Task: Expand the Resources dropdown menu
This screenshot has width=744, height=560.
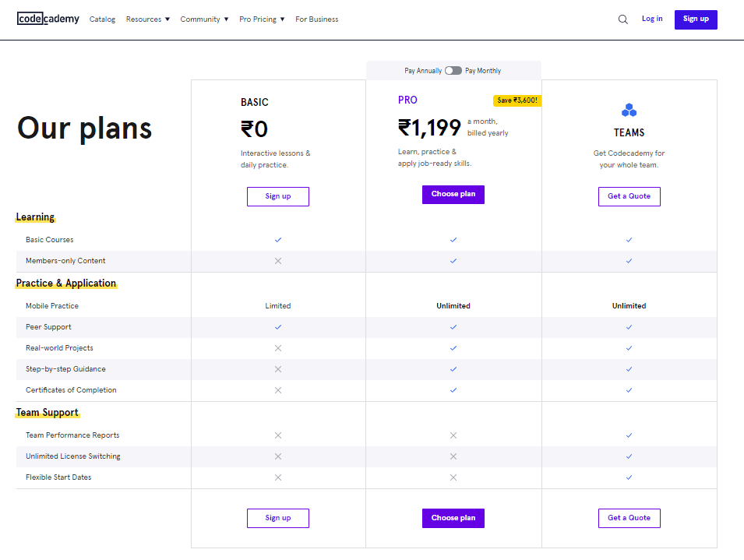Action: (x=148, y=19)
